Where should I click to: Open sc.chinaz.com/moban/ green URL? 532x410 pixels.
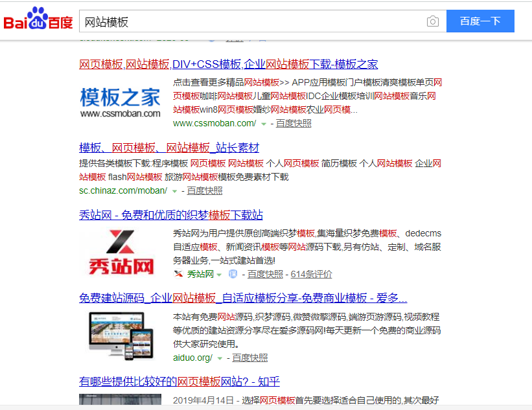click(123, 191)
